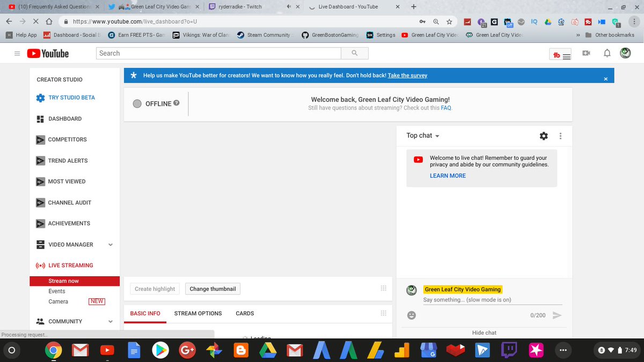The width and height of the screenshot is (644, 362).
Task: Open the Competitors sidebar item
Action: click(x=61, y=139)
